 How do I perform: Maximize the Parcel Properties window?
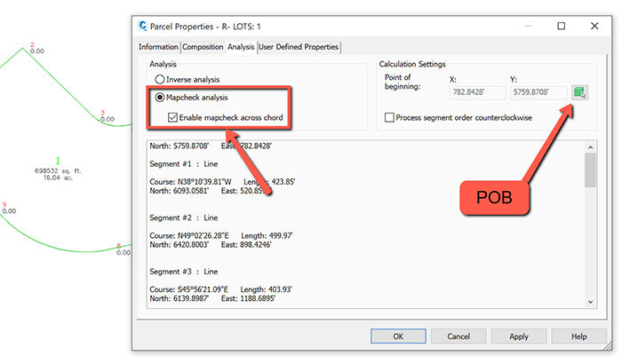561,26
